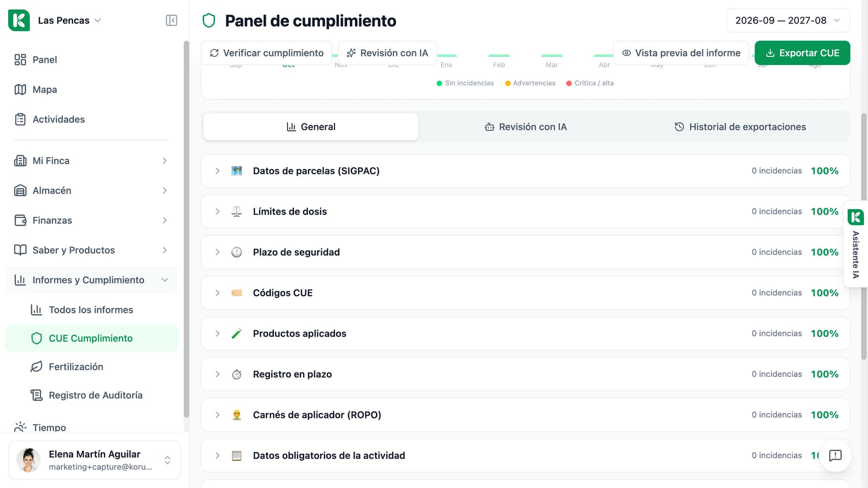Open Todos los informes menu item
Screen dimensions: 868x488
click(x=92, y=310)
